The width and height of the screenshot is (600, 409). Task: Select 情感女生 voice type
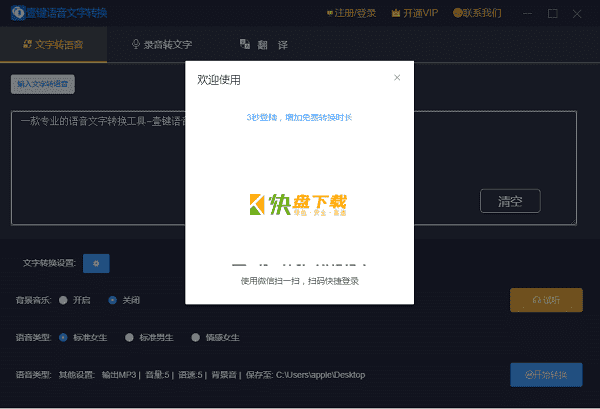196,337
